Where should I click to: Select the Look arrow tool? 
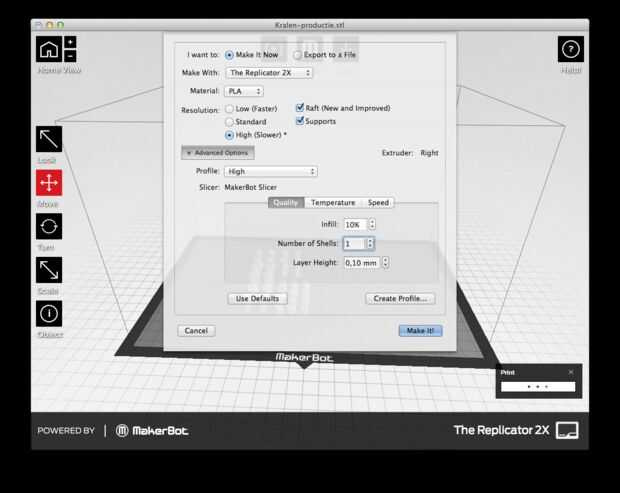(x=49, y=139)
